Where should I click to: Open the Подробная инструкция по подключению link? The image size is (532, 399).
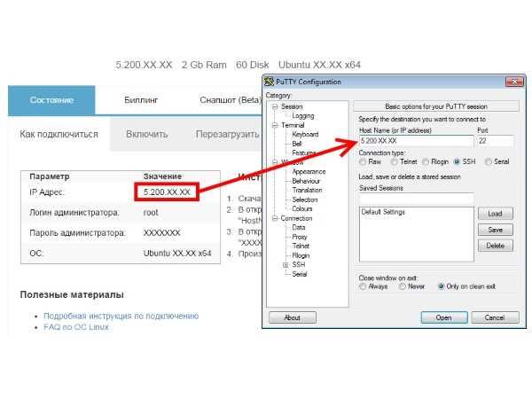121,316
